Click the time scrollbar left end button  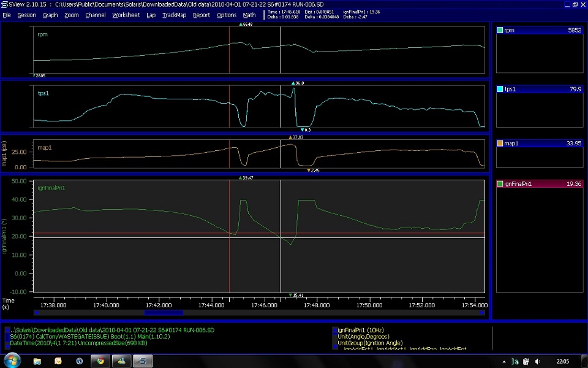[36, 313]
